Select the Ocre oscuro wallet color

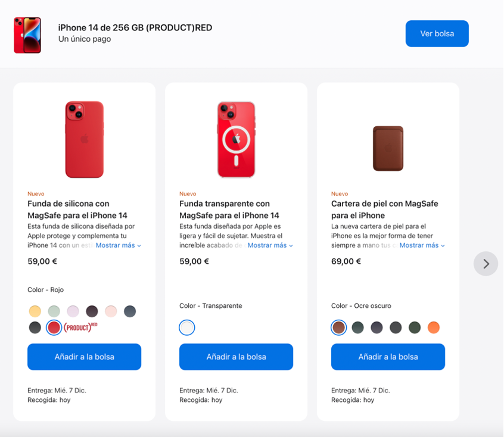click(338, 327)
